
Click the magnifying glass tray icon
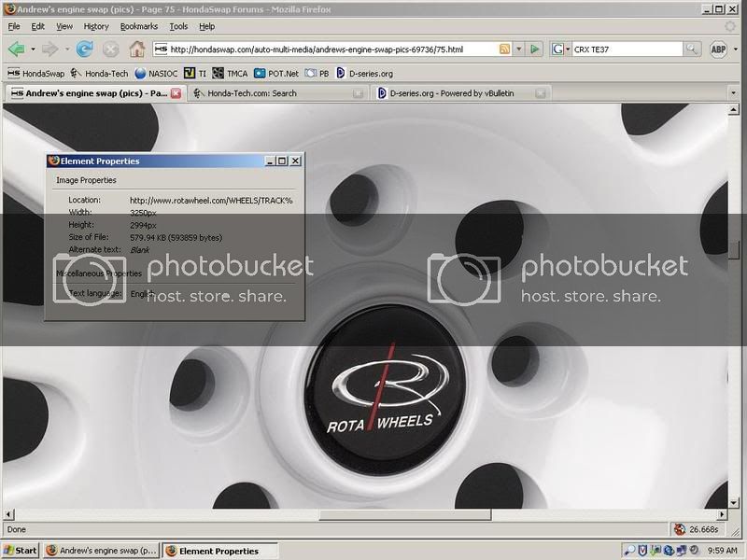(629, 551)
